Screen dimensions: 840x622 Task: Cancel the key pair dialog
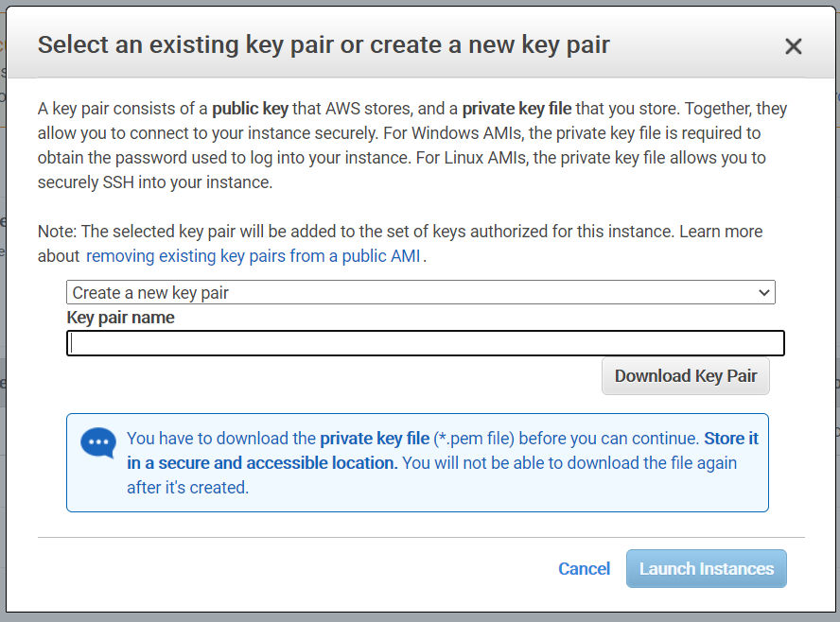[x=584, y=568]
